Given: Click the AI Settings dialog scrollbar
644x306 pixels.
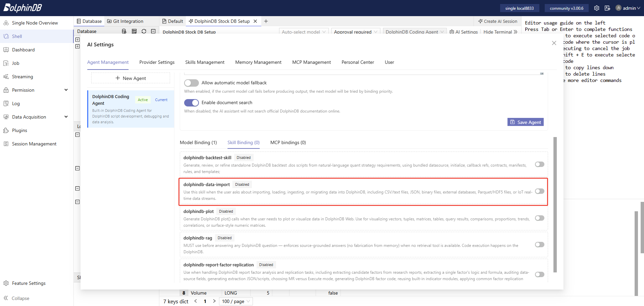Looking at the screenshot, I should pyautogui.click(x=555, y=205).
